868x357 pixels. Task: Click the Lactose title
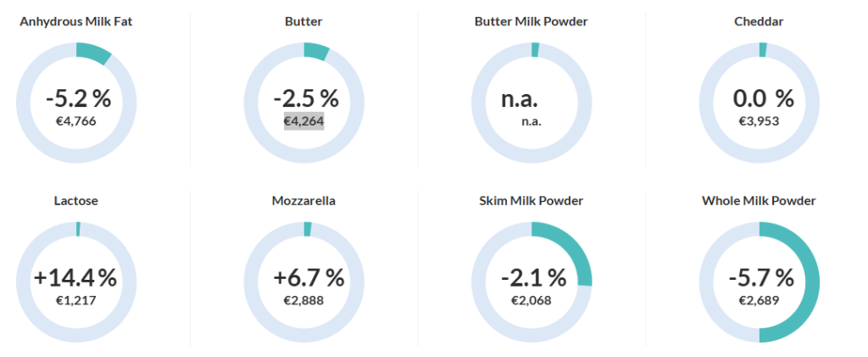[76, 201]
